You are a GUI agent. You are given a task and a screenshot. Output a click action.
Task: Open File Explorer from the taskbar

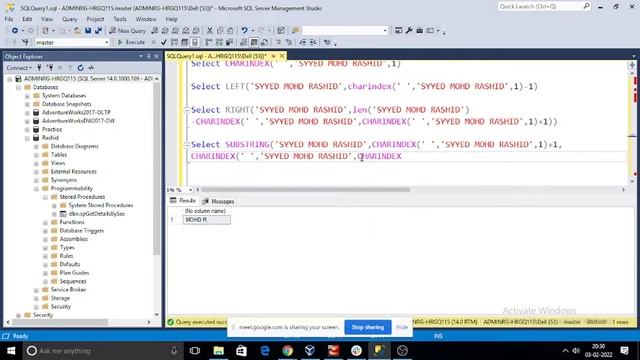click(219, 351)
